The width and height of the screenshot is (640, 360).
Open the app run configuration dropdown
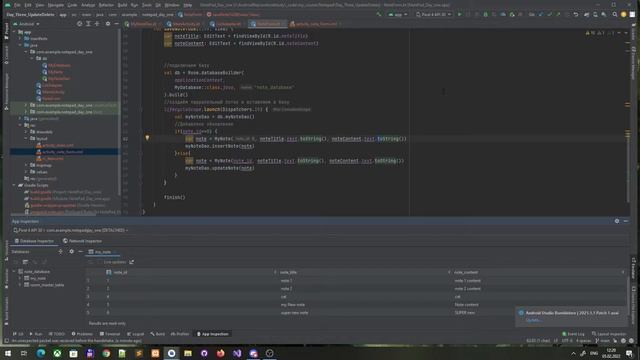click(x=398, y=14)
